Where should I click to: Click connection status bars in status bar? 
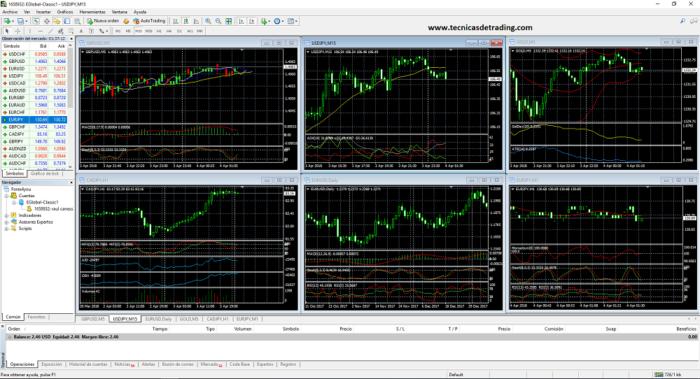[658, 375]
